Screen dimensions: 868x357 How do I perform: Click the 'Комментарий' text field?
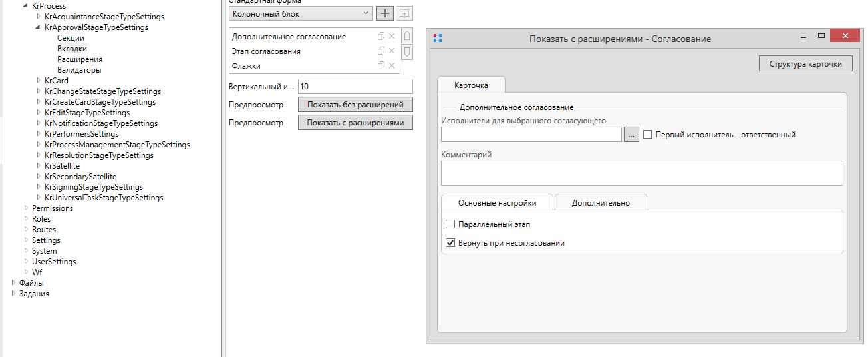641,173
